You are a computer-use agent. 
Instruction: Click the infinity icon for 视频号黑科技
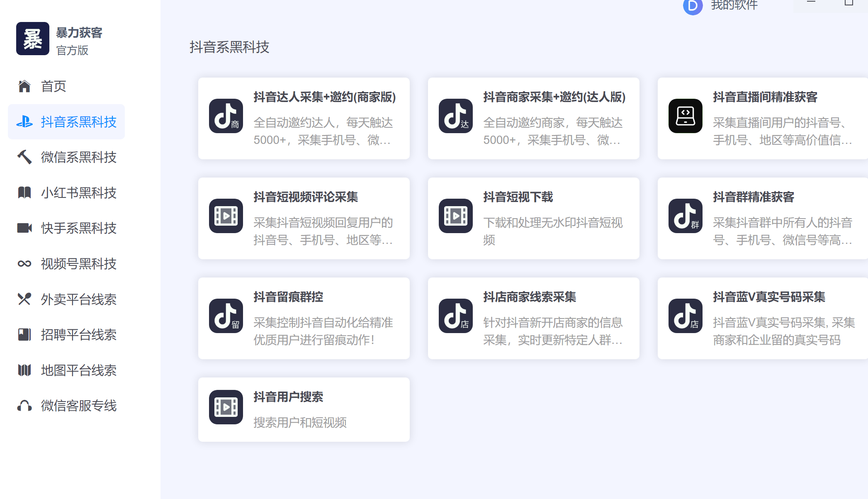point(24,264)
